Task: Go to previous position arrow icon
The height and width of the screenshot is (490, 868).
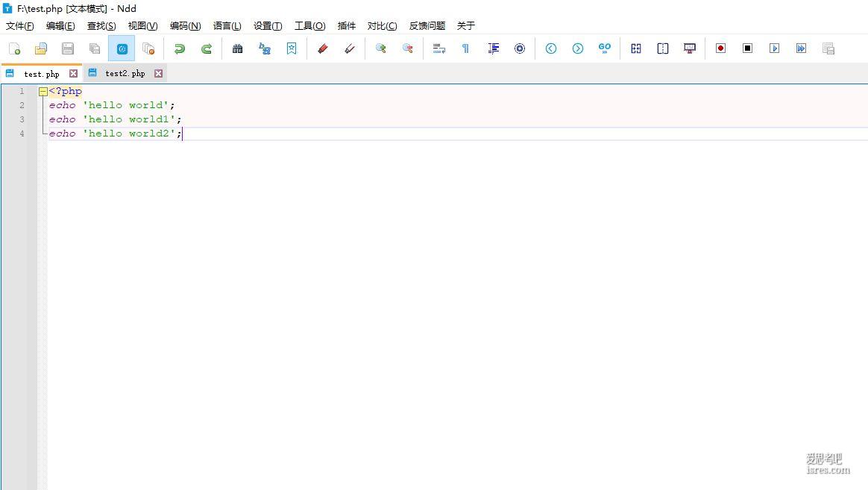Action: [x=551, y=48]
